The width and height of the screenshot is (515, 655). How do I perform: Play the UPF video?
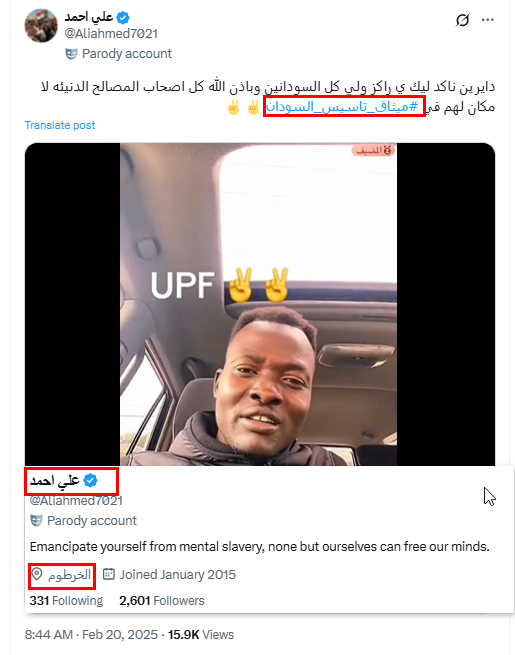pos(258,304)
